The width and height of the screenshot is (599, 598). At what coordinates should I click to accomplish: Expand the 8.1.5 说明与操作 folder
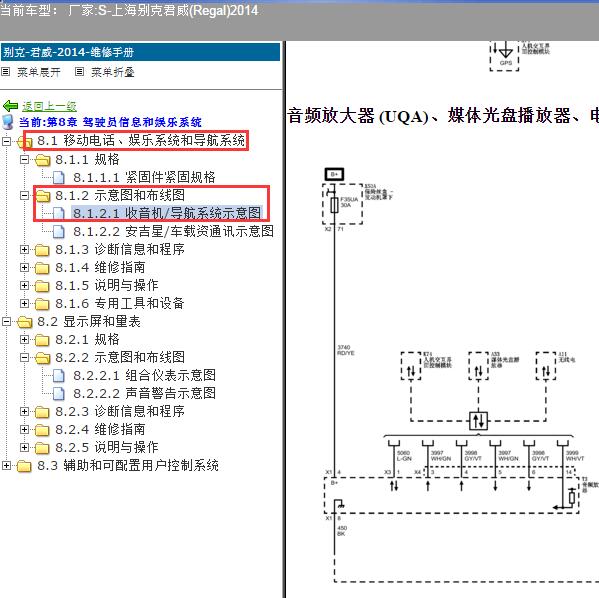(x=24, y=285)
